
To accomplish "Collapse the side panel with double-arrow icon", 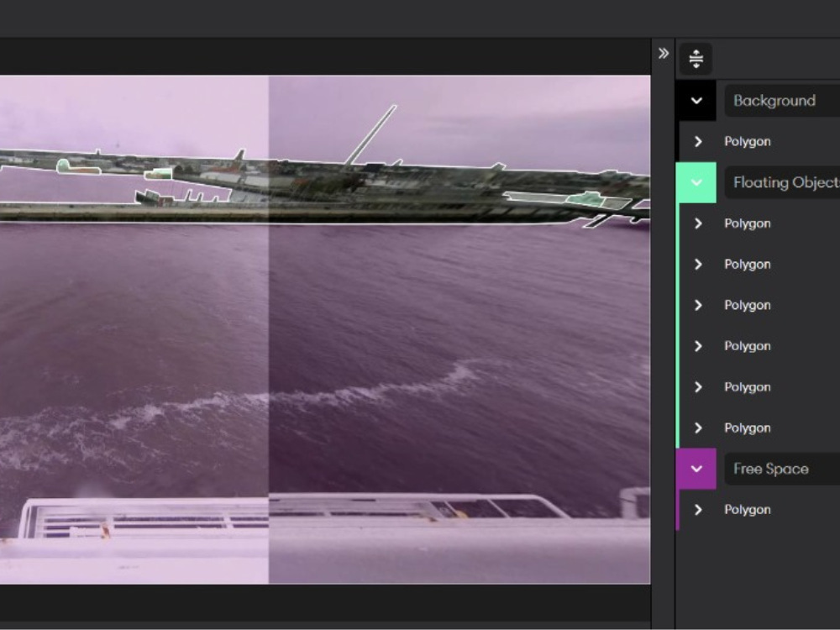I will (664, 53).
